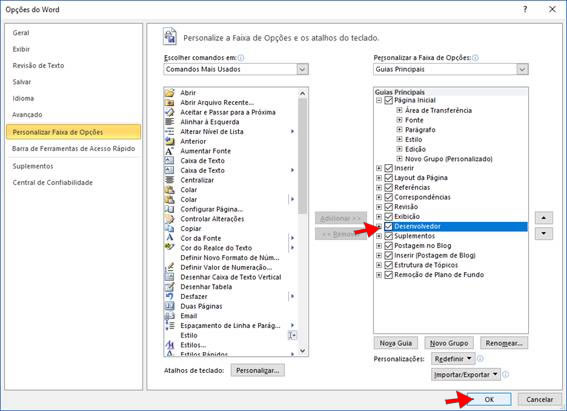
Task: Click the Abrir folder icon in commands list
Action: [x=169, y=93]
